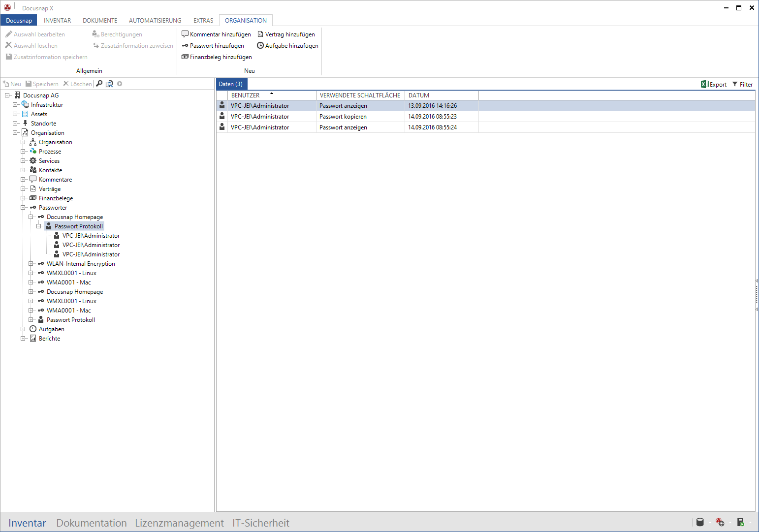Select the Services tree label
Viewport: 759px width, 532px height.
(49, 160)
